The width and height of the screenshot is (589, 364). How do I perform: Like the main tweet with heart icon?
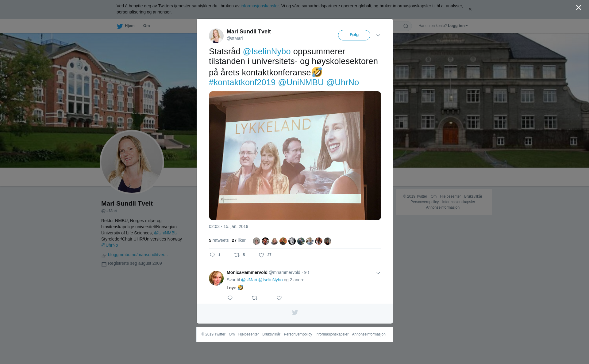(x=261, y=255)
